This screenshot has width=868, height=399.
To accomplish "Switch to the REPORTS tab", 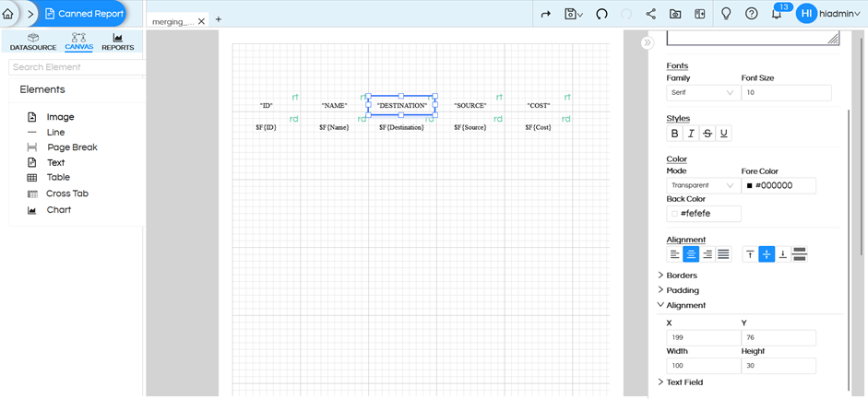I will [117, 41].
